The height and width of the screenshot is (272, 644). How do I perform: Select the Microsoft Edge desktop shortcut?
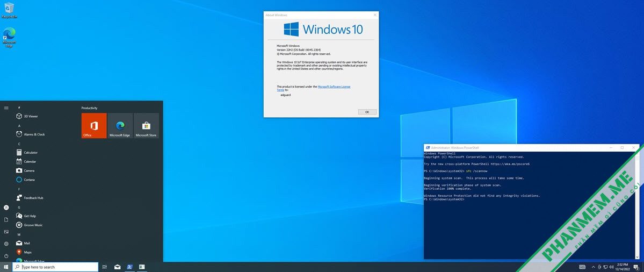click(9, 38)
